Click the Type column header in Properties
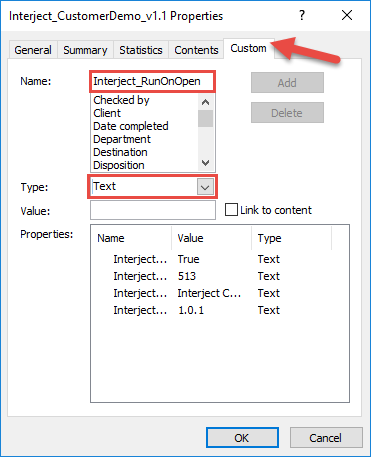371x457 pixels. [292, 238]
